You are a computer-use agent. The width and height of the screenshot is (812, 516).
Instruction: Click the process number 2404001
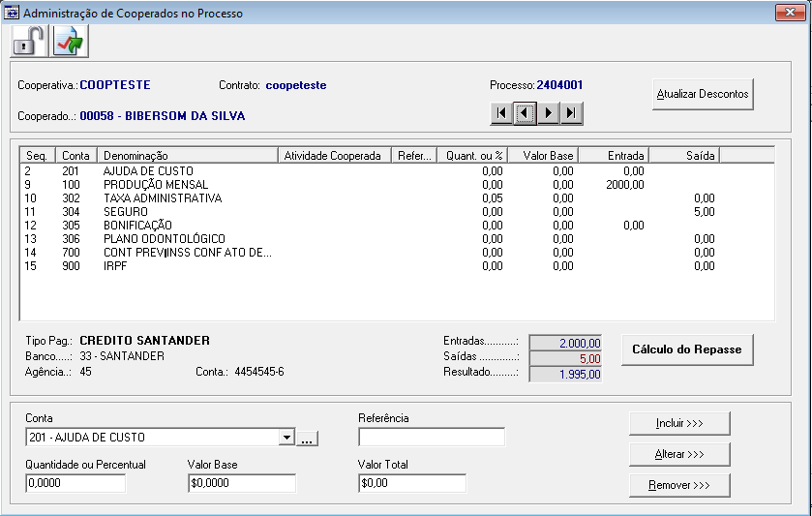click(559, 85)
